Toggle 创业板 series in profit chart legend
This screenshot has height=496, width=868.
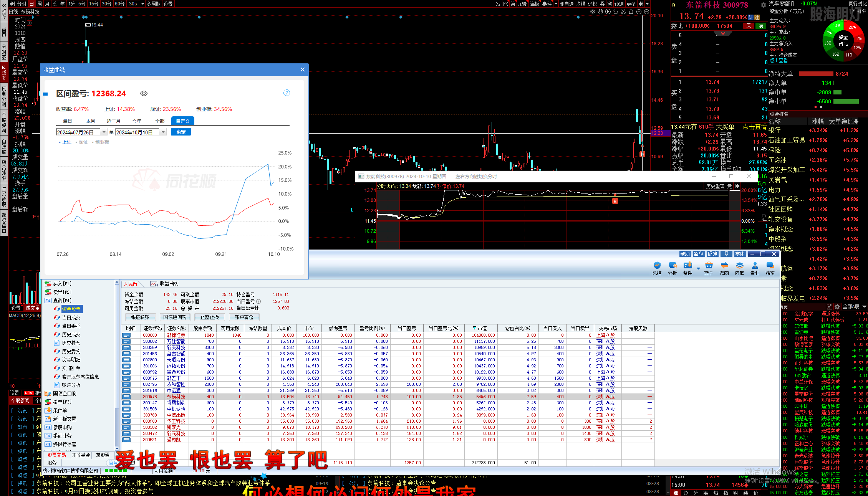pyautogui.click(x=101, y=142)
